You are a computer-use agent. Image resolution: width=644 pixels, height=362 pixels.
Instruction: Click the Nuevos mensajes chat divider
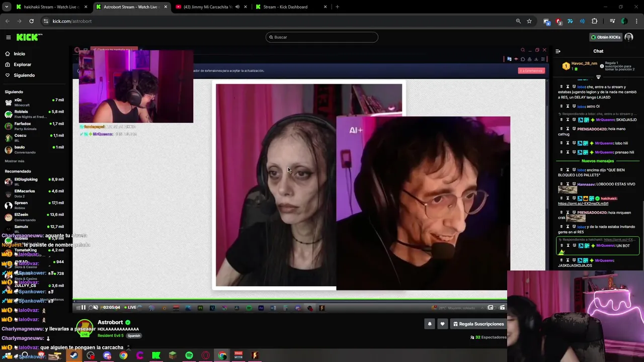(x=598, y=161)
